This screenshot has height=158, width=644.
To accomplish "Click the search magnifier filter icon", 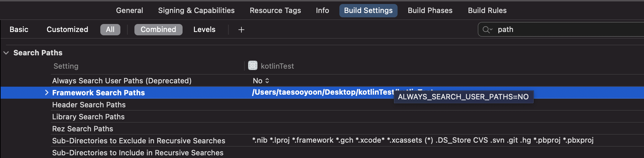I will [x=488, y=30].
